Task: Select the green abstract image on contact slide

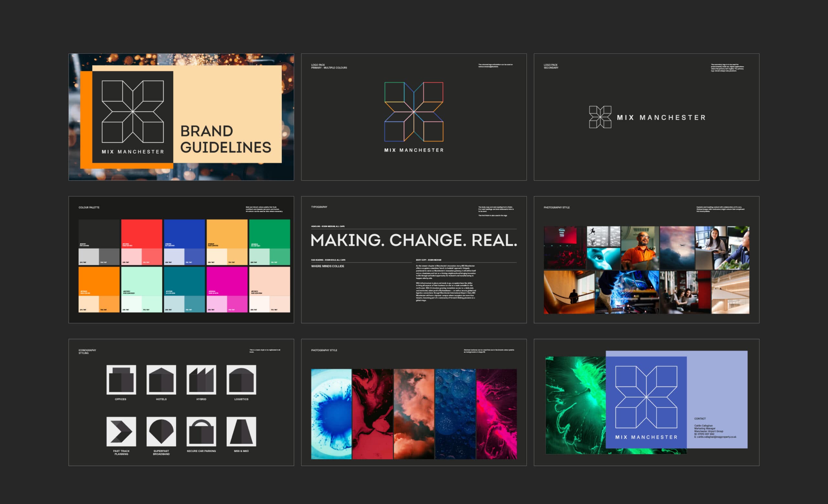Action: point(576,405)
